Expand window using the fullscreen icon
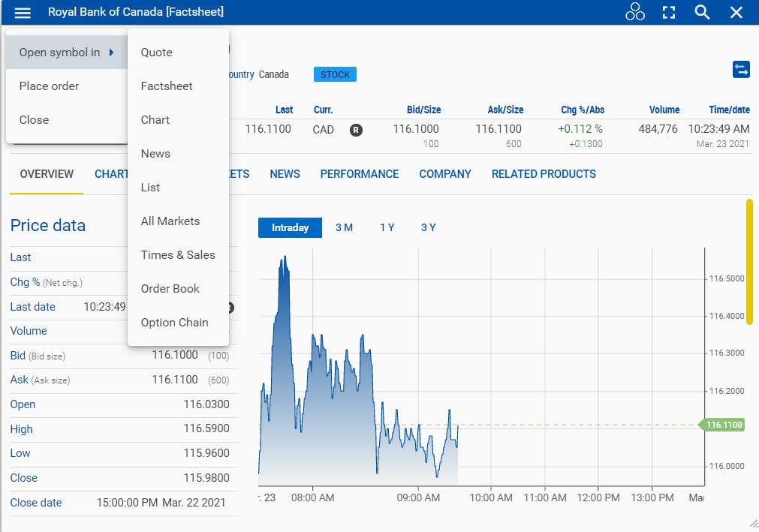759x532 pixels. click(x=668, y=12)
